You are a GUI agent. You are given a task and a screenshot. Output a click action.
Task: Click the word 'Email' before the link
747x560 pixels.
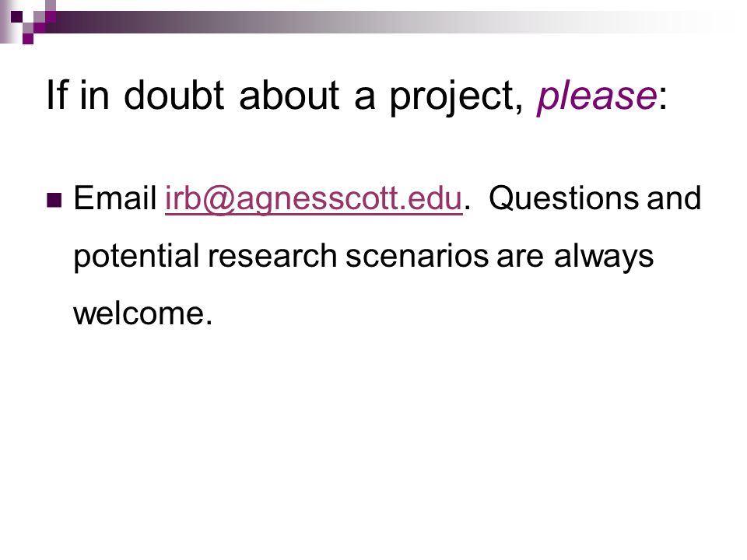[x=115, y=198]
